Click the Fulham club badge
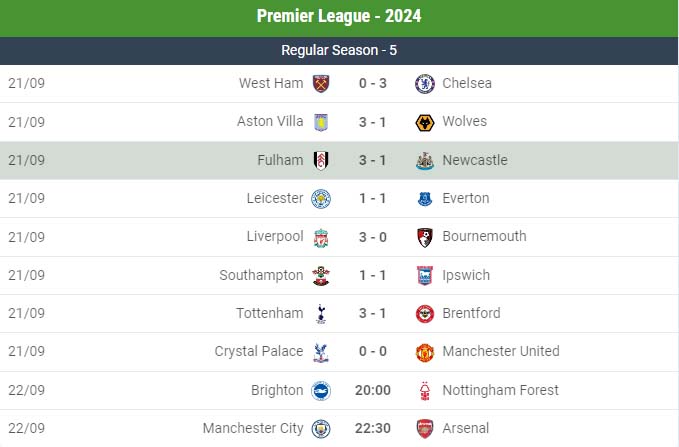The height and width of the screenshot is (447, 679). click(321, 160)
